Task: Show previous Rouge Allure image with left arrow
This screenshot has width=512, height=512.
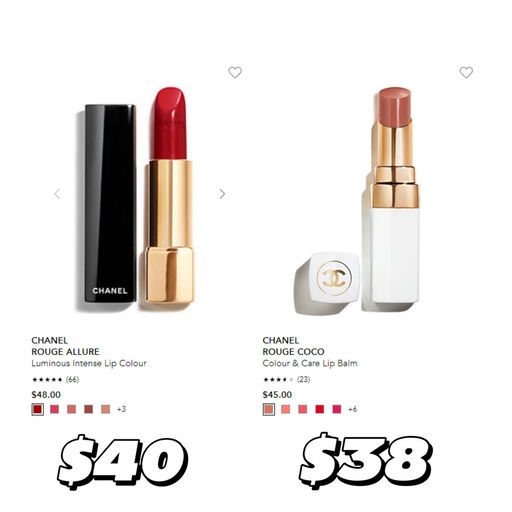Action: pos(58,194)
